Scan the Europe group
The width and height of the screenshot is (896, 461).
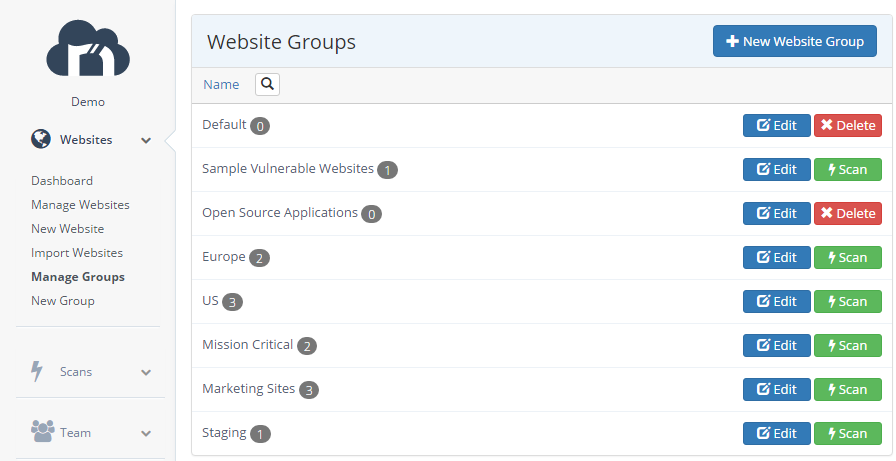pyautogui.click(x=848, y=257)
